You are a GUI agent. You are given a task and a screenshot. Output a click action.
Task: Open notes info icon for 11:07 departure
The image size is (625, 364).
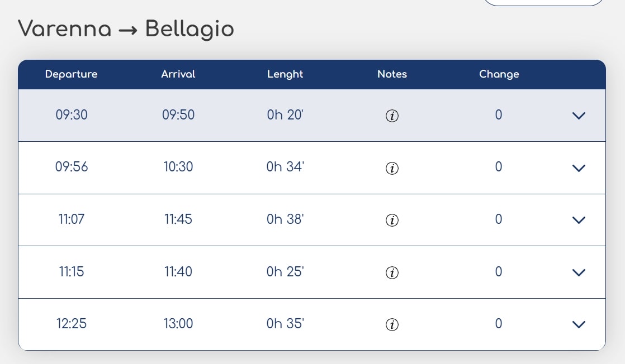click(392, 220)
